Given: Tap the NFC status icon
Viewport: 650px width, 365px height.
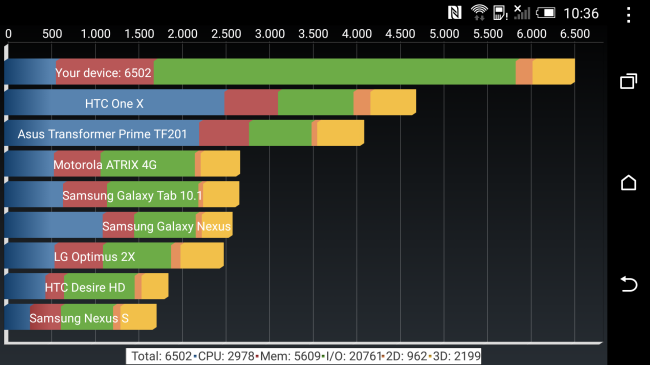Looking at the screenshot, I should [455, 13].
